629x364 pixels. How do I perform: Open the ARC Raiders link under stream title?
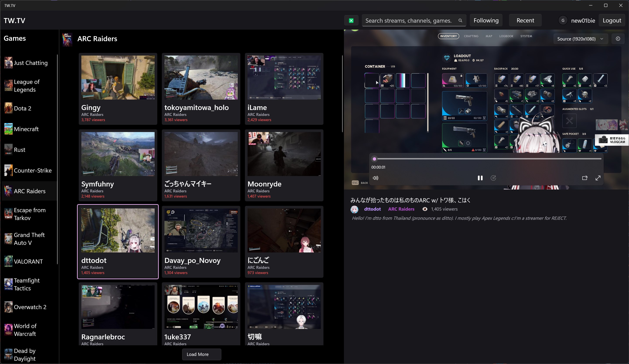click(401, 209)
